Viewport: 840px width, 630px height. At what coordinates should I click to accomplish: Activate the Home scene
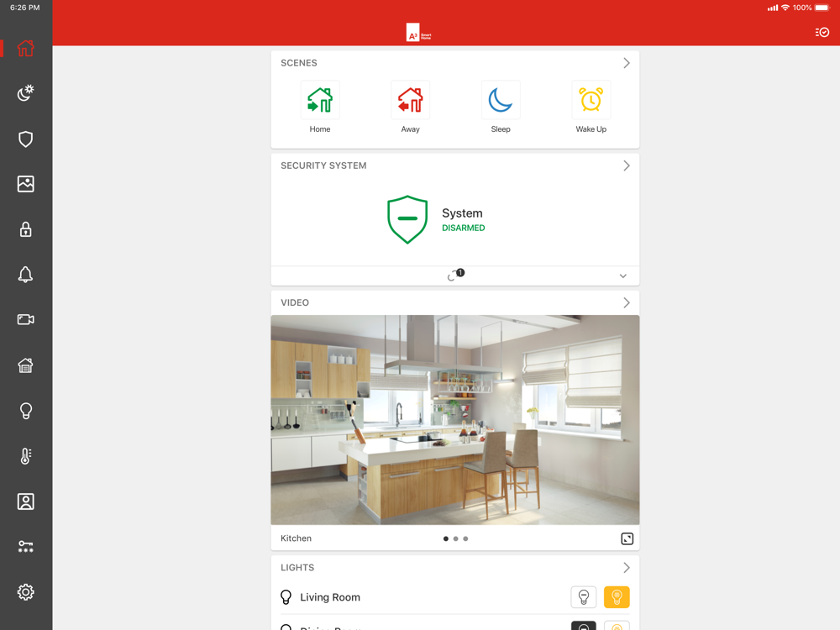tap(320, 100)
